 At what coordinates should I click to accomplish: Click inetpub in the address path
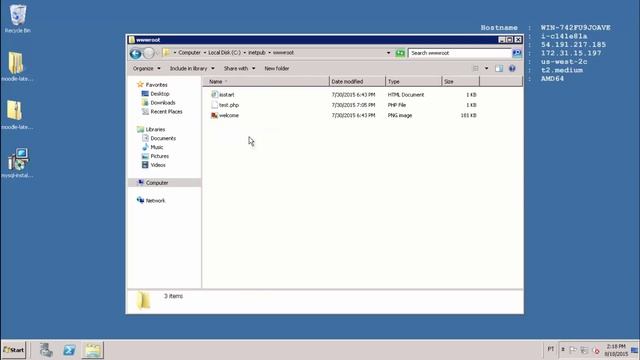(x=257, y=53)
